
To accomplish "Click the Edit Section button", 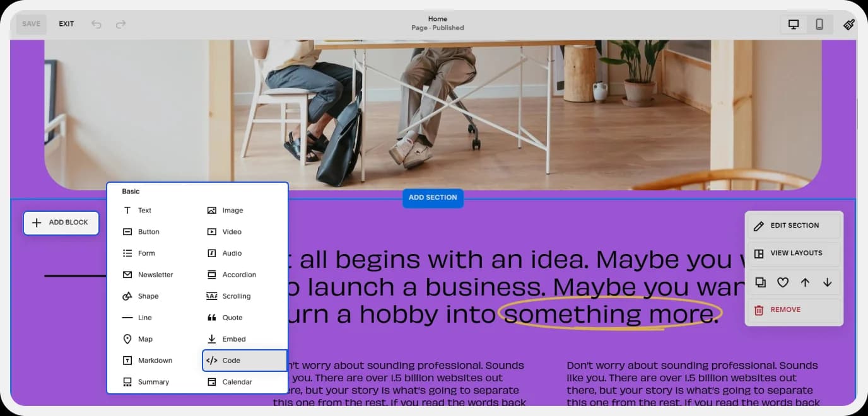I will click(x=794, y=226).
